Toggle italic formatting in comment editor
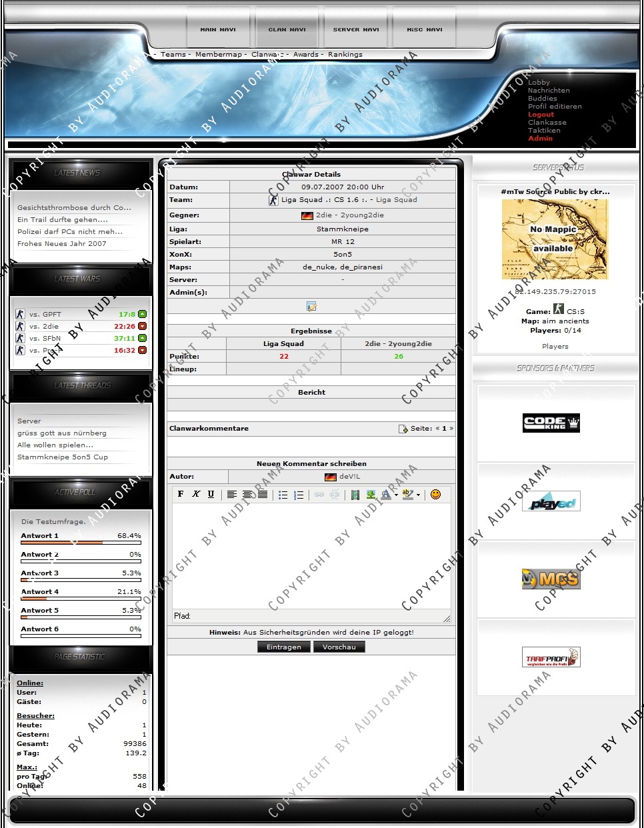The height and width of the screenshot is (828, 644). tap(196, 494)
